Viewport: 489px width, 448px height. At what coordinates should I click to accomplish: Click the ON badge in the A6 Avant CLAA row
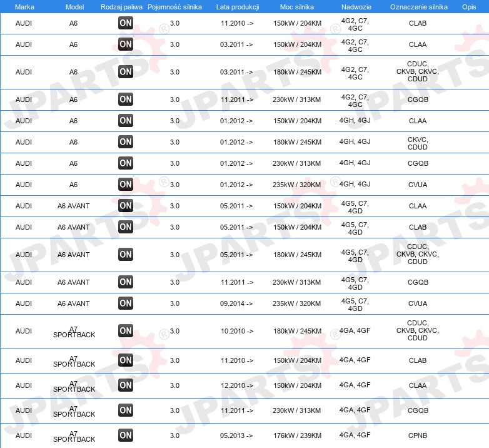point(126,205)
